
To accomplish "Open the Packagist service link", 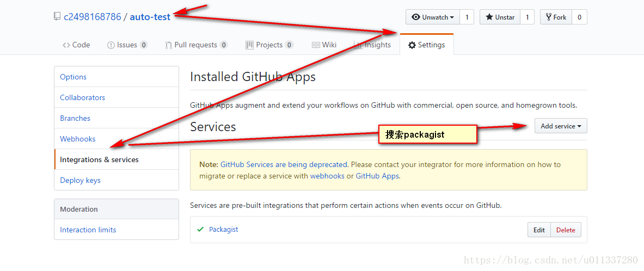I will pyautogui.click(x=223, y=230).
